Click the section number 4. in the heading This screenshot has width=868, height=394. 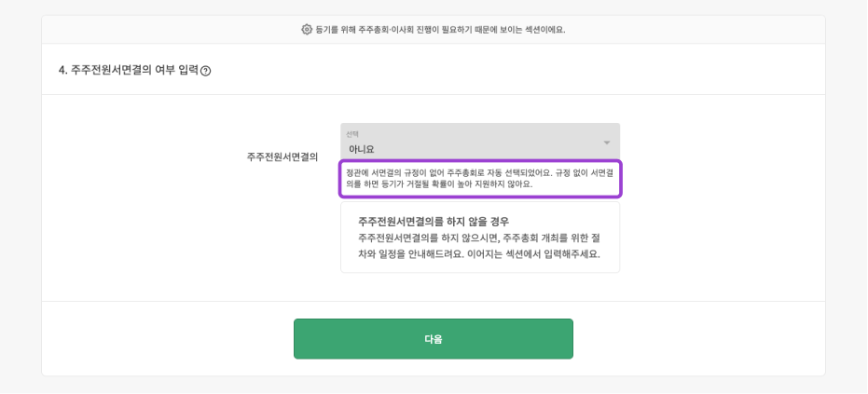point(63,70)
